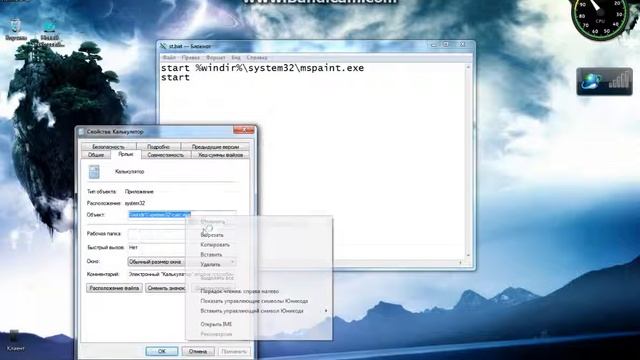This screenshot has width=640, height=360.
Task: Close the Свойства: Калькулятор dialog
Action: (244, 131)
